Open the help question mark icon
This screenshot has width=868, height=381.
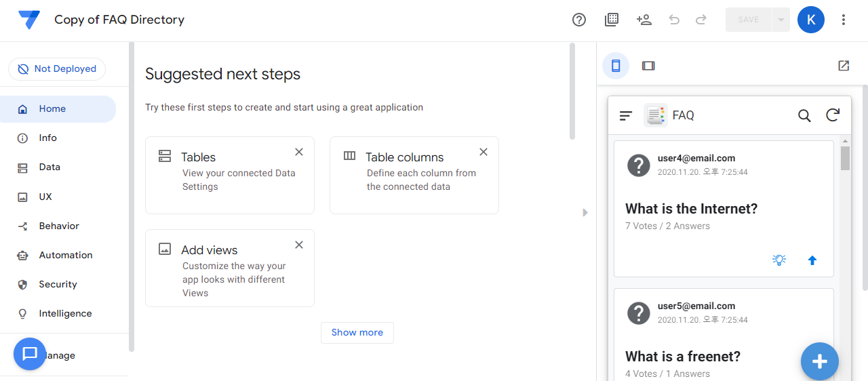pyautogui.click(x=579, y=20)
